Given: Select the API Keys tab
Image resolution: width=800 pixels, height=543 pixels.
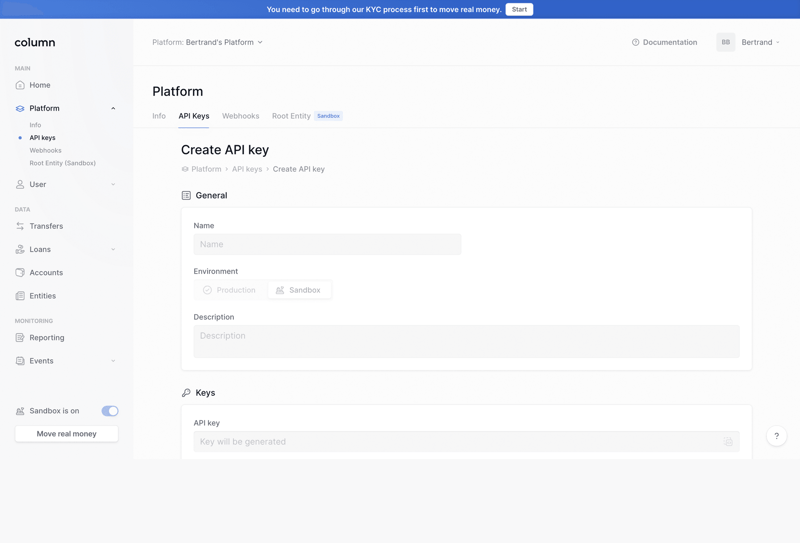Looking at the screenshot, I should 194,116.
